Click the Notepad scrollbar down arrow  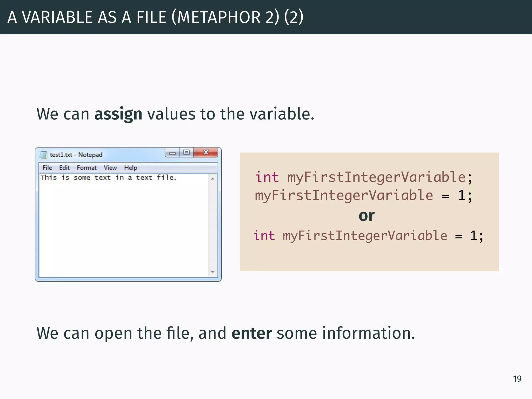click(x=213, y=272)
